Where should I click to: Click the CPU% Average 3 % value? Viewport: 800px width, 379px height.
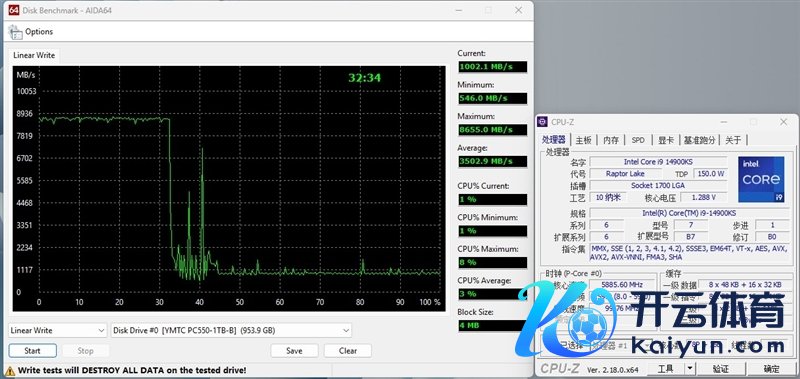(x=492, y=294)
